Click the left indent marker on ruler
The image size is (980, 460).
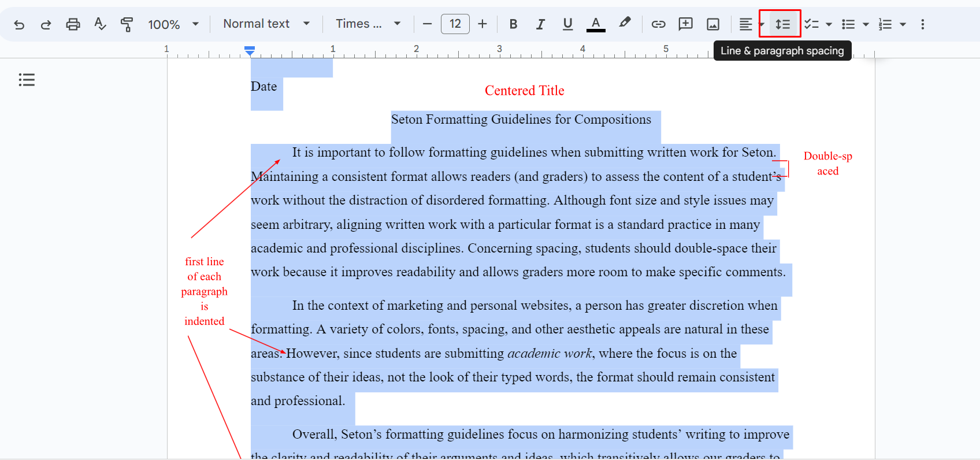pos(250,52)
